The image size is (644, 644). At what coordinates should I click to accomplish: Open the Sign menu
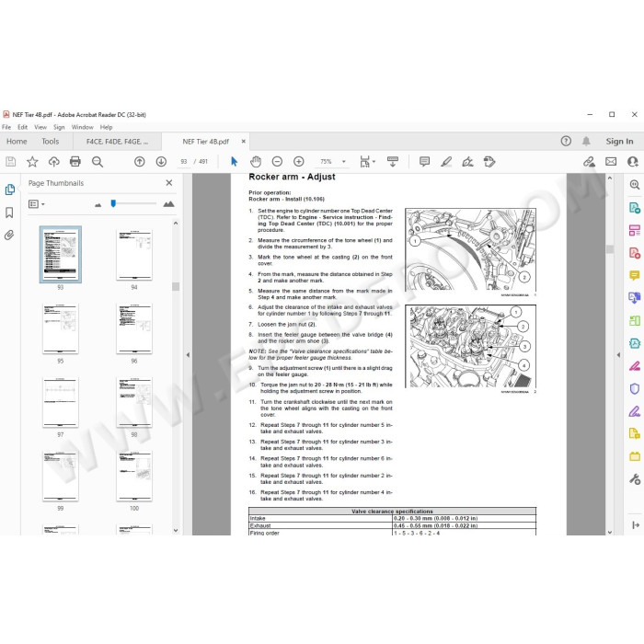[x=59, y=127]
